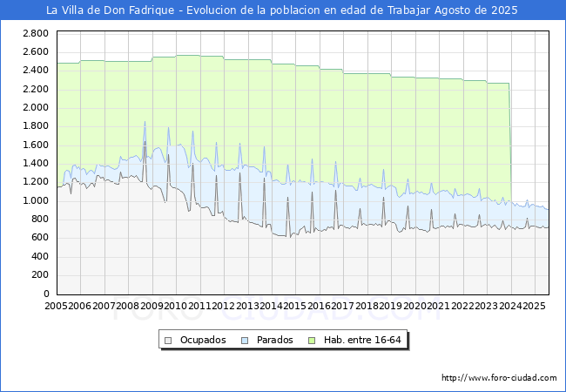566x392 pixels.
Task: Click the 600 y-axis label
Action: point(40,238)
